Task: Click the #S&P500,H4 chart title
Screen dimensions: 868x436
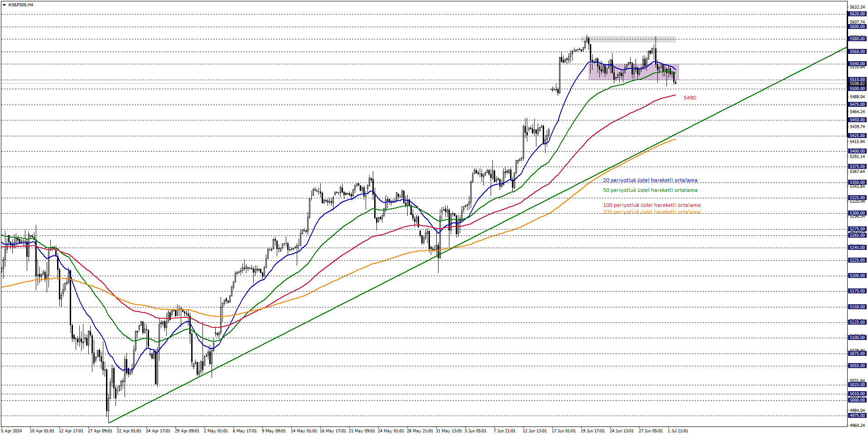Action: 21,5
